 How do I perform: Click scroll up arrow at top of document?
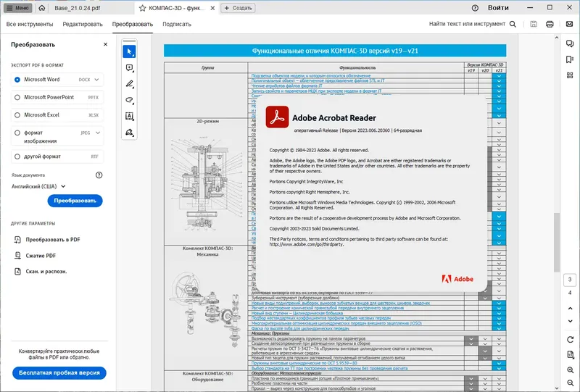pos(557,38)
